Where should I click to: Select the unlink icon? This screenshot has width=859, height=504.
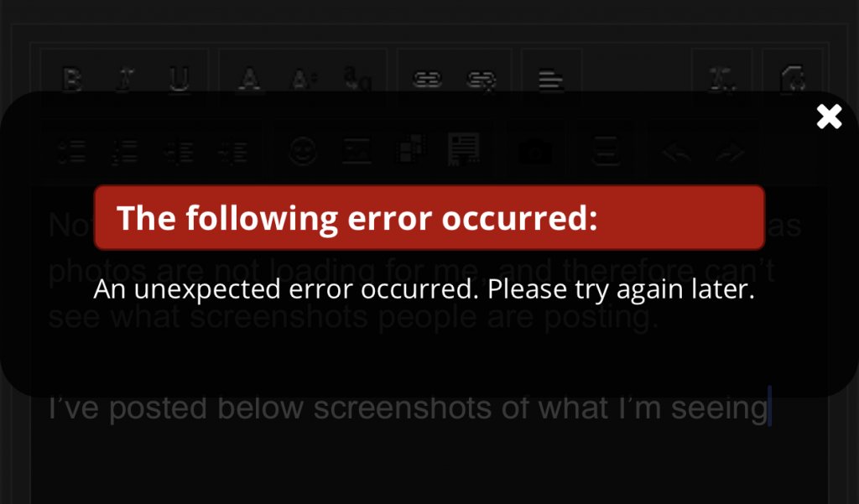coord(481,80)
